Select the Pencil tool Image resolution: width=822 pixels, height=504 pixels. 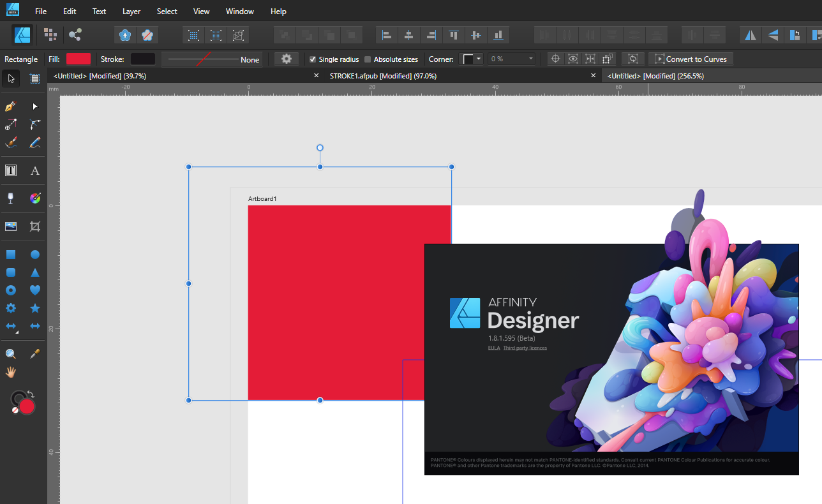pyautogui.click(x=35, y=143)
